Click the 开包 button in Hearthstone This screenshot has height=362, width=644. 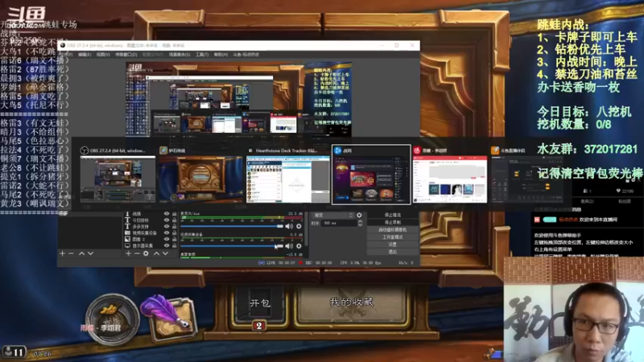point(260,303)
